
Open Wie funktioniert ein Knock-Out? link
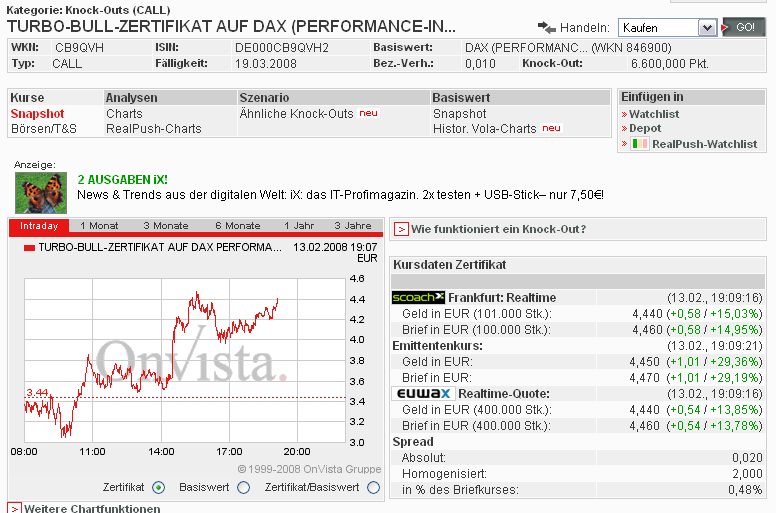[x=498, y=229]
